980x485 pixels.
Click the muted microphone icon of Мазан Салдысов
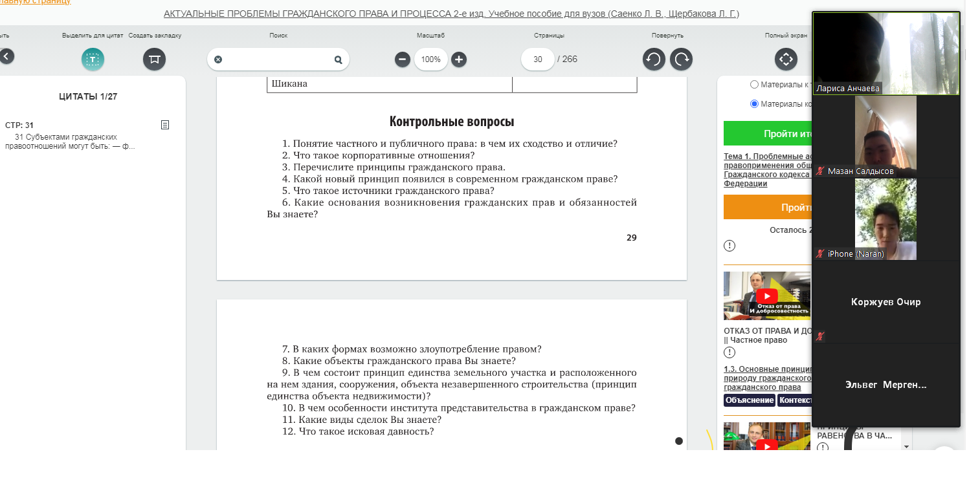[x=820, y=171]
